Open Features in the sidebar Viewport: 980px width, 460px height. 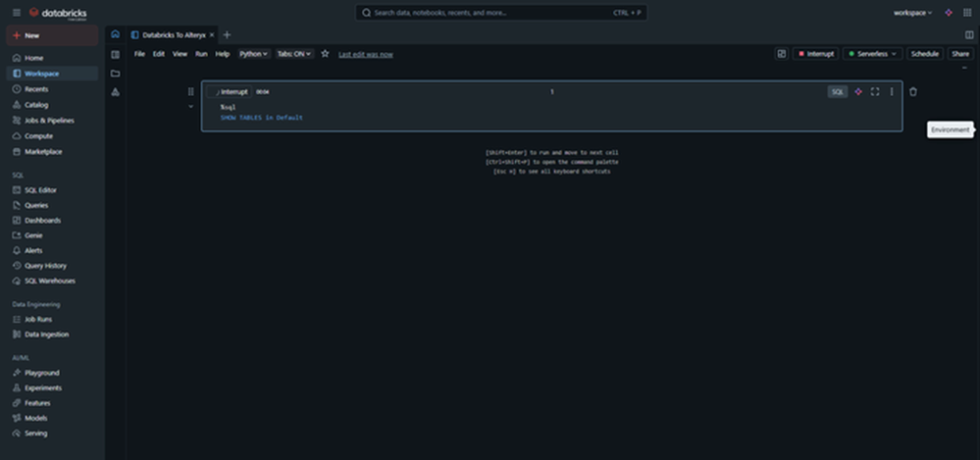pos(53,403)
